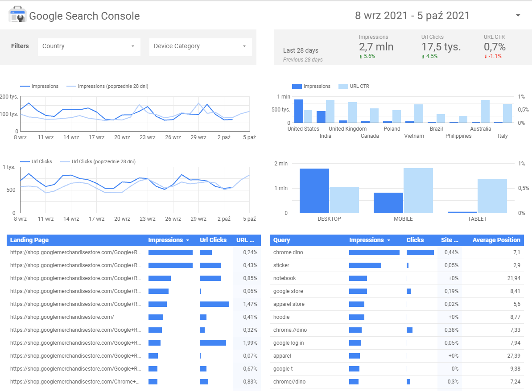Click the United States impressions bar
The image size is (532, 392).
coord(298,111)
